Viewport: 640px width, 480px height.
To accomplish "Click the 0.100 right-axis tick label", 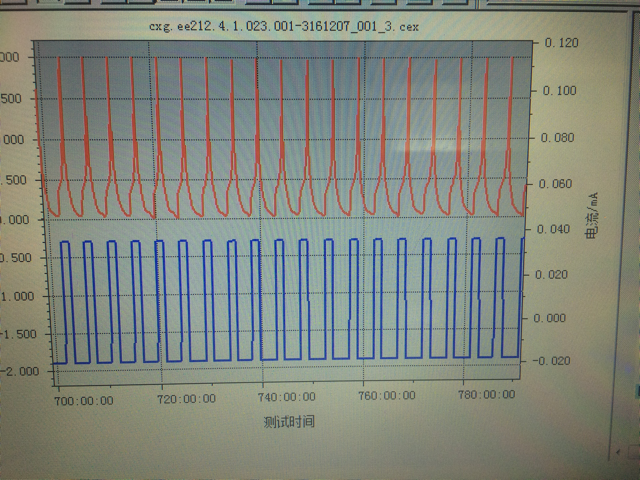I will point(559,91).
